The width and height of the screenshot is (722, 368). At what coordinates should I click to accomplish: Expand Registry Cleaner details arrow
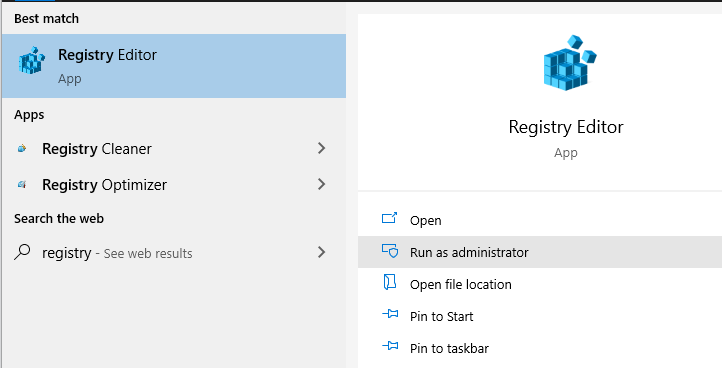click(321, 148)
